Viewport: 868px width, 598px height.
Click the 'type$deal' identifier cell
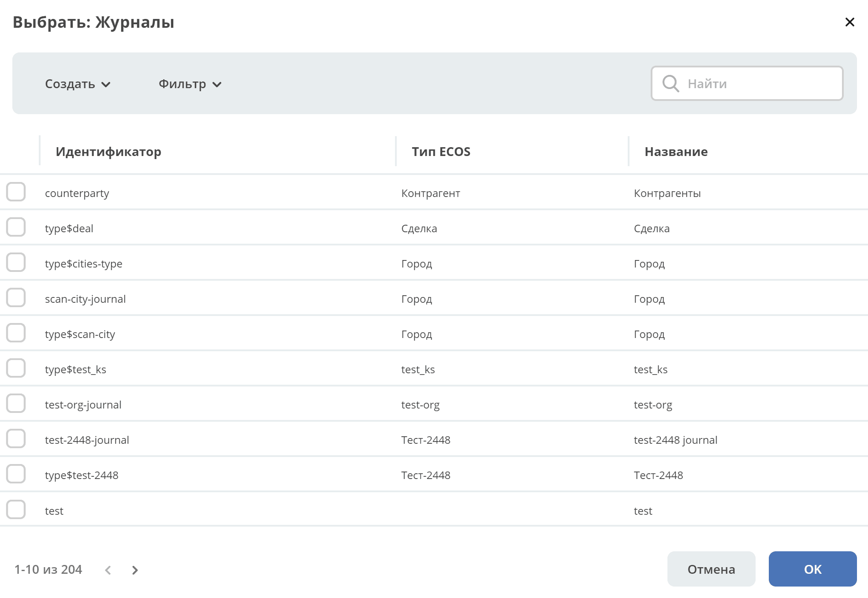point(69,229)
